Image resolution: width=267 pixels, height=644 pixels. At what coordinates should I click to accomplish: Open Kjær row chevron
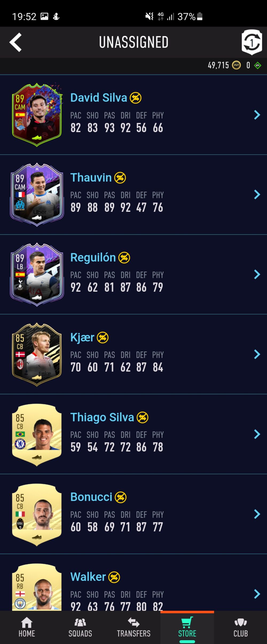coord(257,354)
